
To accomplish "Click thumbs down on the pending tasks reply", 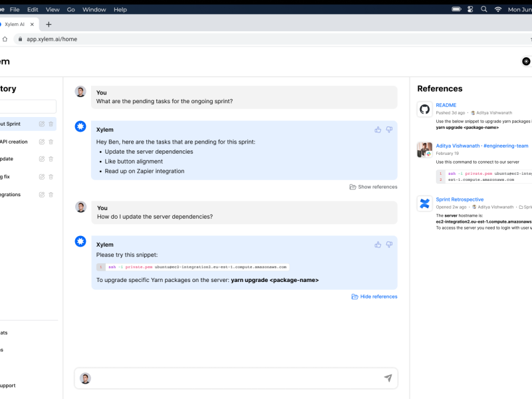I will pyautogui.click(x=389, y=130).
